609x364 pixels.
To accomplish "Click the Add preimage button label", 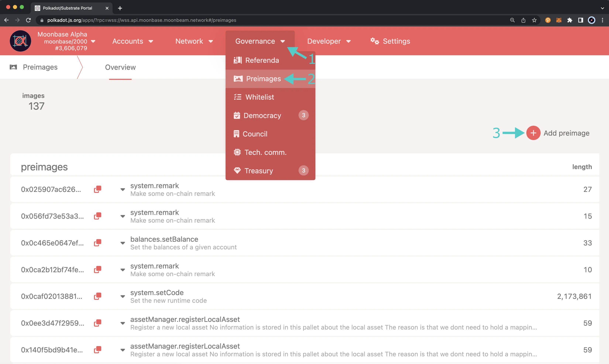I will click(x=566, y=133).
